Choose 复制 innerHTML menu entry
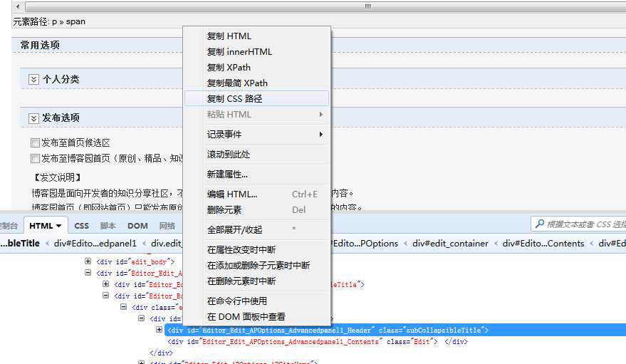This screenshot has height=364, width=626. [x=256, y=51]
